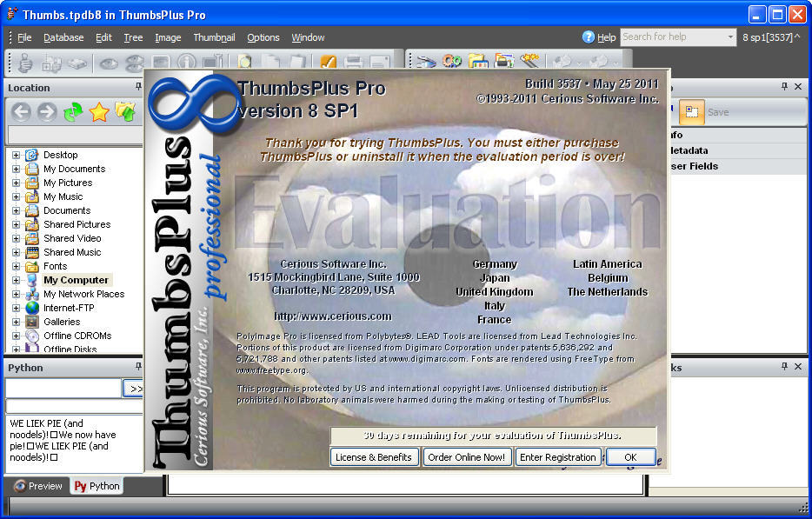Open the http://www.cerious.com link
The image size is (812, 519).
[332, 316]
